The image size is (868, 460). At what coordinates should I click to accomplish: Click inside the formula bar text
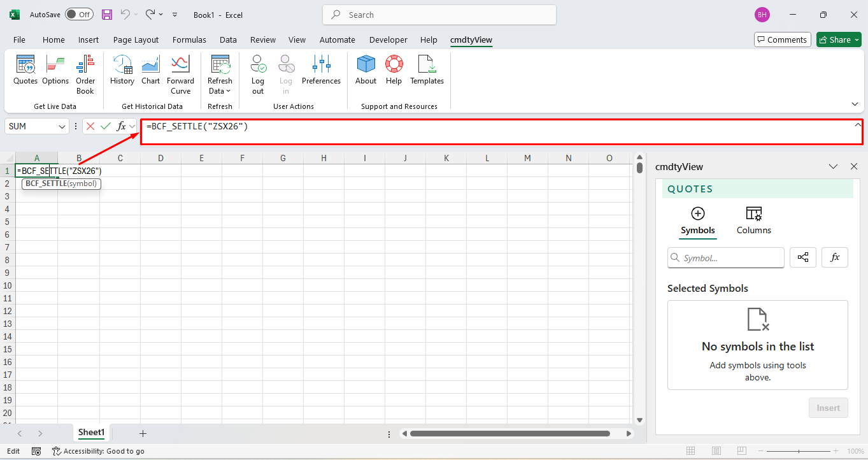tap(197, 126)
